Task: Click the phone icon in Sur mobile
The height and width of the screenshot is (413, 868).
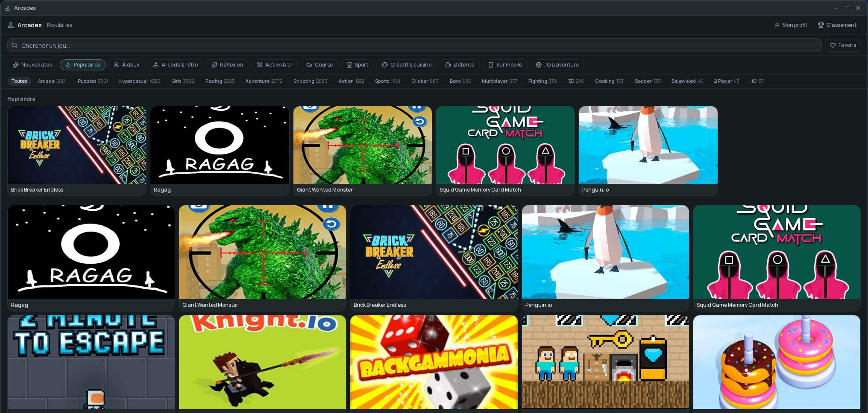Action: click(491, 65)
